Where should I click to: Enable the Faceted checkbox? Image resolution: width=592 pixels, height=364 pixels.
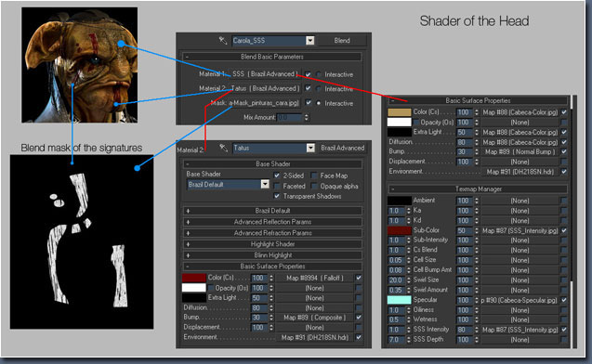coord(277,186)
